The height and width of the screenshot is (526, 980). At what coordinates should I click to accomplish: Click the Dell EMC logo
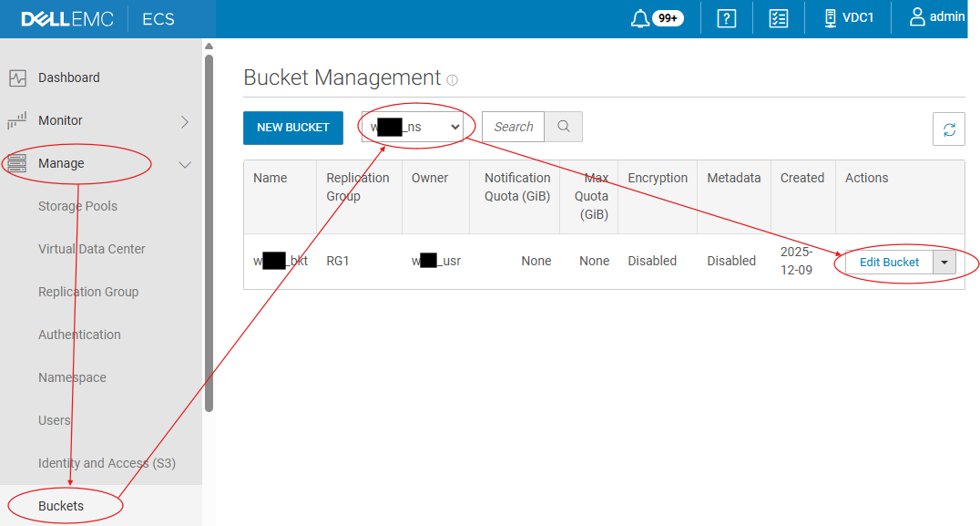pos(64,17)
